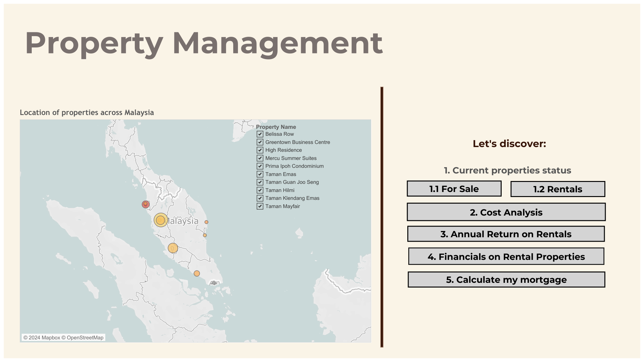
Task: Click the Mapbox attribution text
Action: pos(42,337)
